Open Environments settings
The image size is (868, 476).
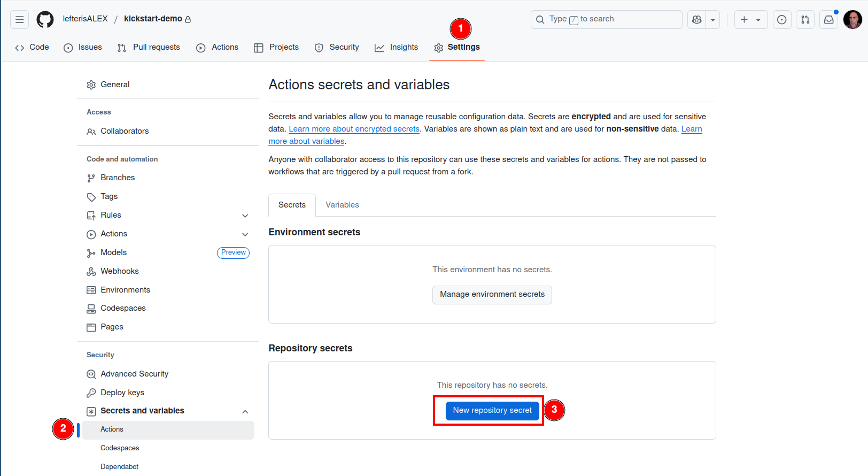(x=168, y=290)
